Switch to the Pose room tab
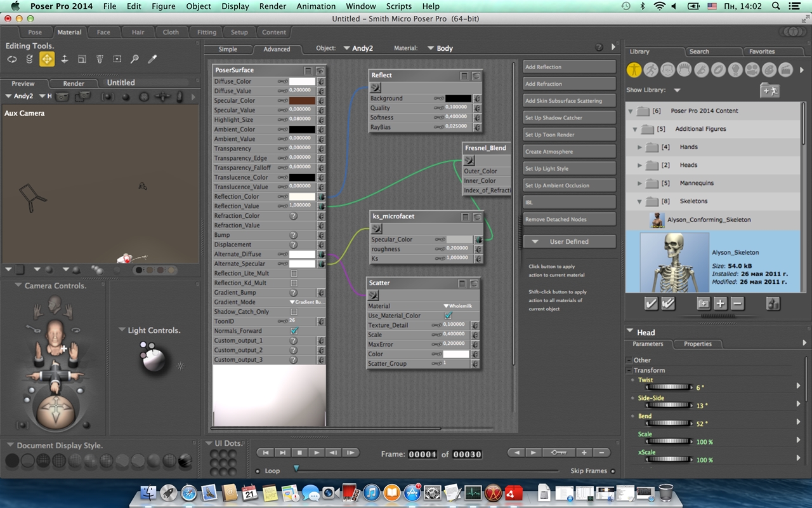This screenshot has height=508, width=812. tap(35, 32)
